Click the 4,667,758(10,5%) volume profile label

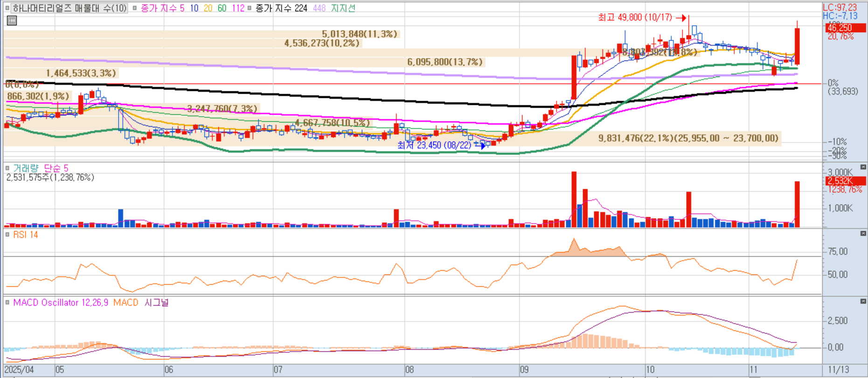332,123
